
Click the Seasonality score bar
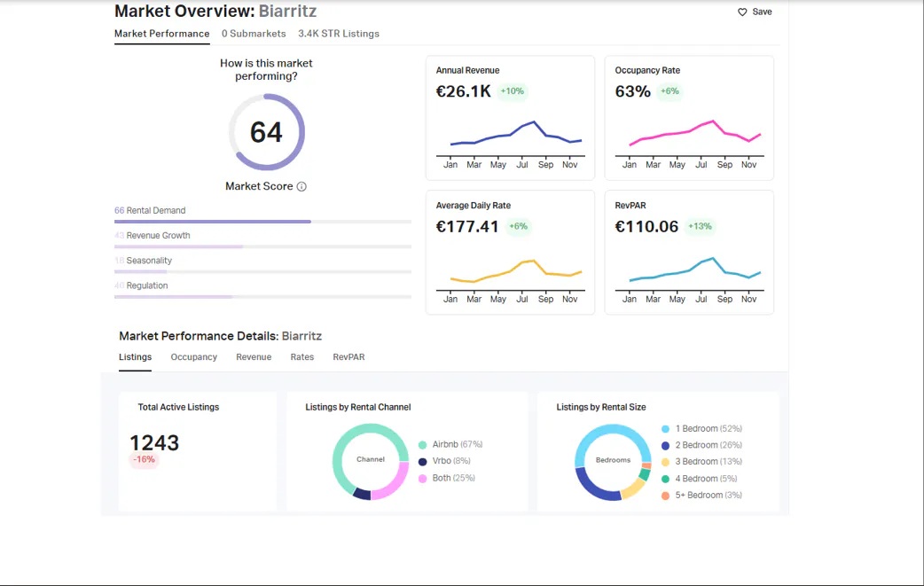tap(262, 271)
